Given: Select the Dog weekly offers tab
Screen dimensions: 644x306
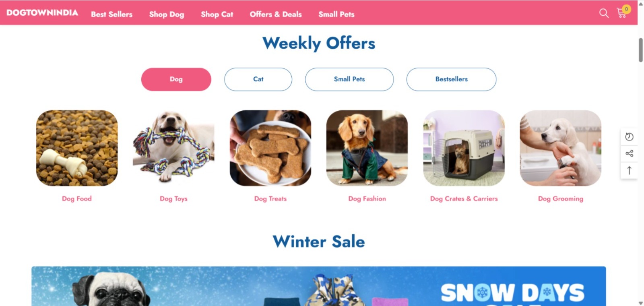Looking at the screenshot, I should 176,79.
